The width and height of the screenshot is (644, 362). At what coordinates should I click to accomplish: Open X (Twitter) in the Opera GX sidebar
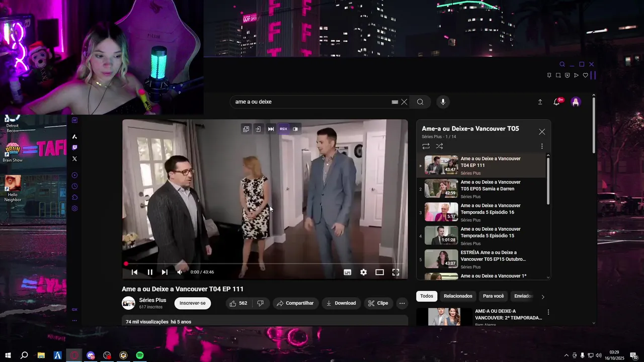[74, 158]
